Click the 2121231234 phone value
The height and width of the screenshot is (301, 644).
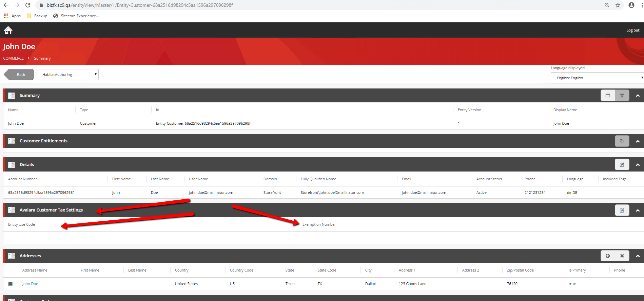point(535,193)
